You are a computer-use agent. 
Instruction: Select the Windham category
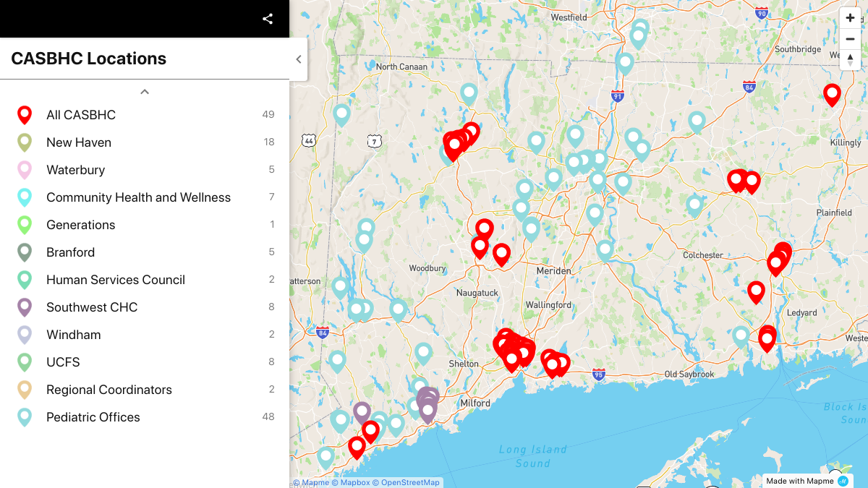click(x=73, y=335)
